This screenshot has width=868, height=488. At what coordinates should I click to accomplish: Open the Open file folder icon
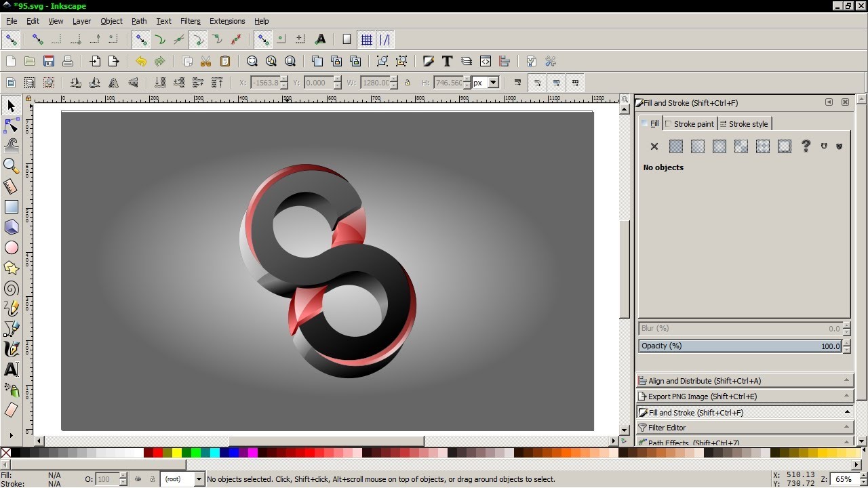tap(30, 61)
